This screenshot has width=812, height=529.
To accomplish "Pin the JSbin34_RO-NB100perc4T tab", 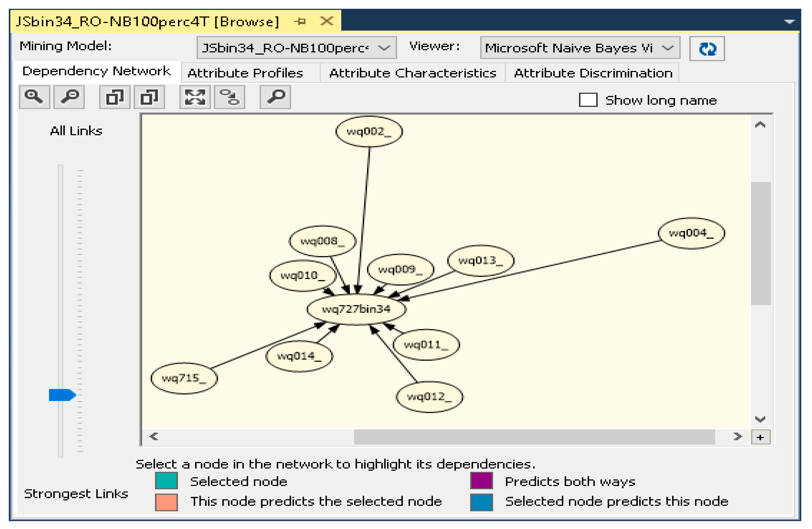I will tap(300, 22).
